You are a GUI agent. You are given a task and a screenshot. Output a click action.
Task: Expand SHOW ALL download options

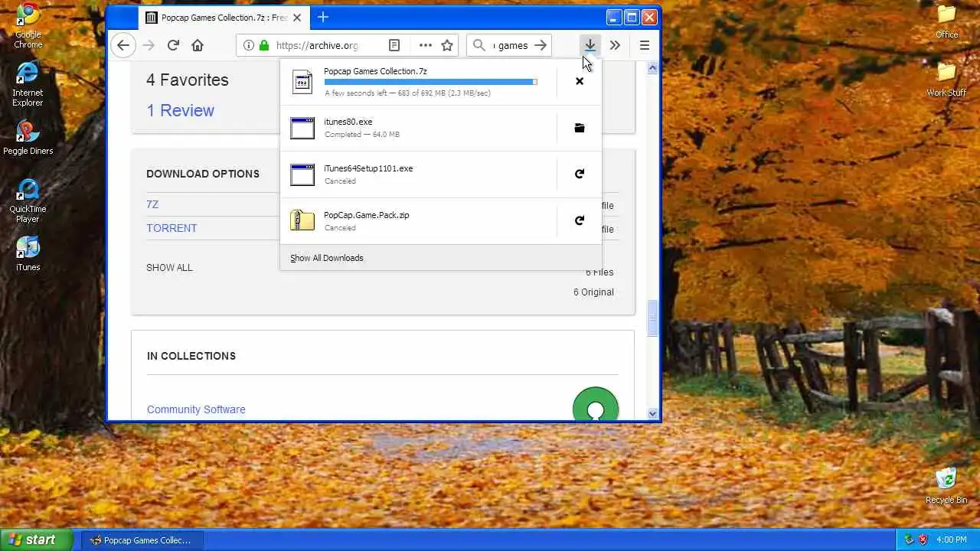pyautogui.click(x=169, y=267)
